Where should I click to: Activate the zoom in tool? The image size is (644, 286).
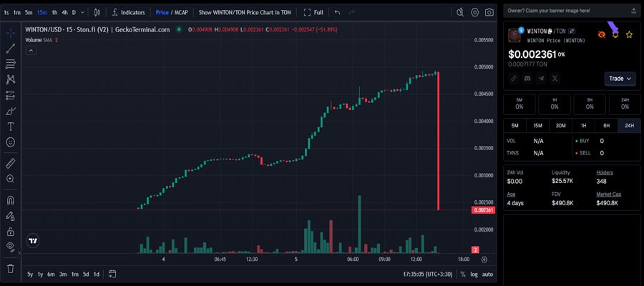click(x=11, y=179)
